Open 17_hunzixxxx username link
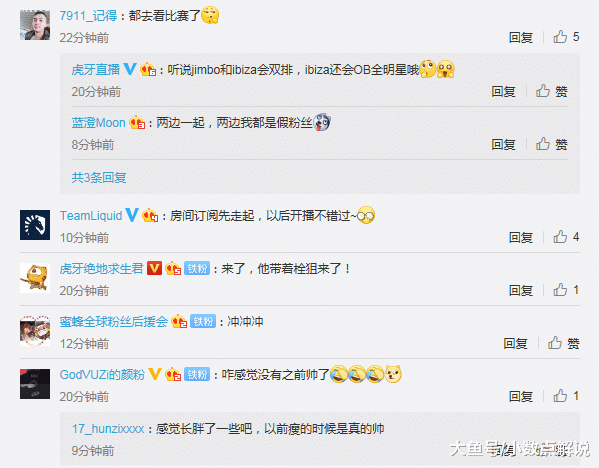This screenshot has width=599, height=468. tap(108, 429)
